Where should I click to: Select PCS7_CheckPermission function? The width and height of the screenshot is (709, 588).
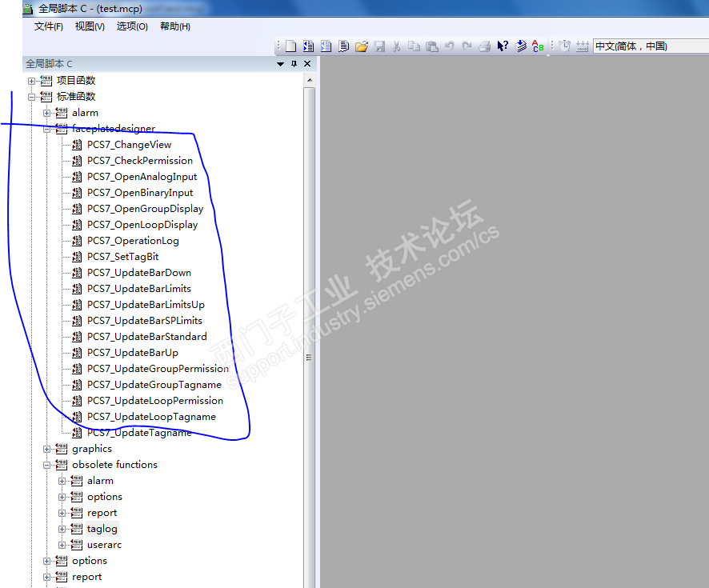point(140,161)
